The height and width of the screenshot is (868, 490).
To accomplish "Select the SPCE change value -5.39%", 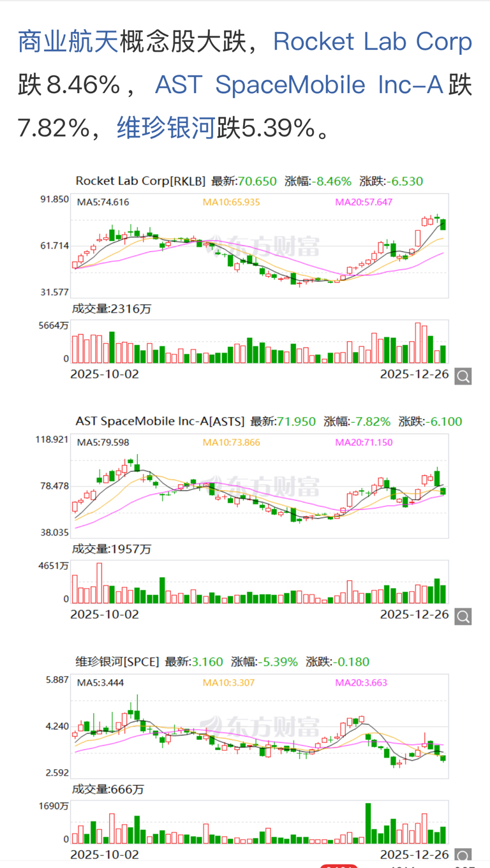I will click(x=278, y=662).
